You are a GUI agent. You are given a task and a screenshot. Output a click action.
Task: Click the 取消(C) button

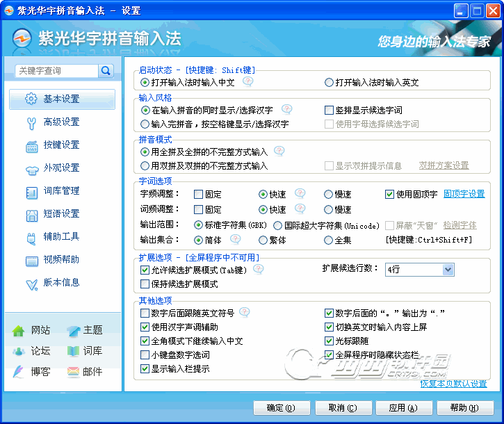(x=343, y=408)
